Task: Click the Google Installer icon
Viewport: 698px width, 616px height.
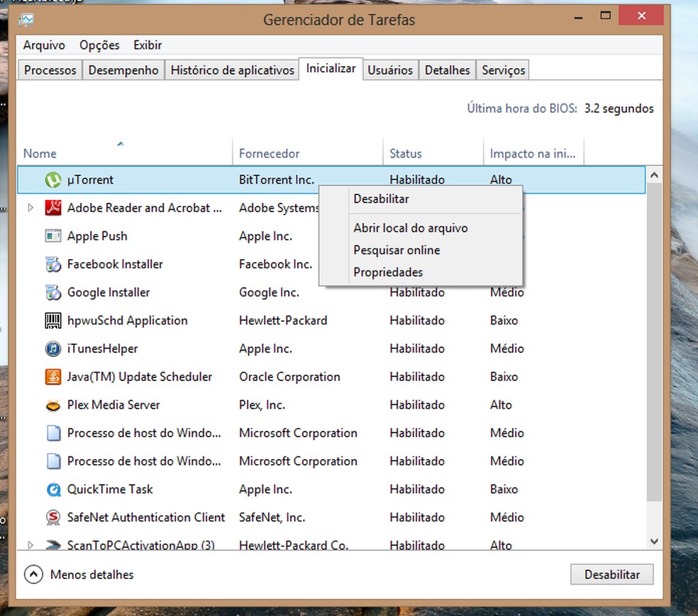Action: pos(53,292)
